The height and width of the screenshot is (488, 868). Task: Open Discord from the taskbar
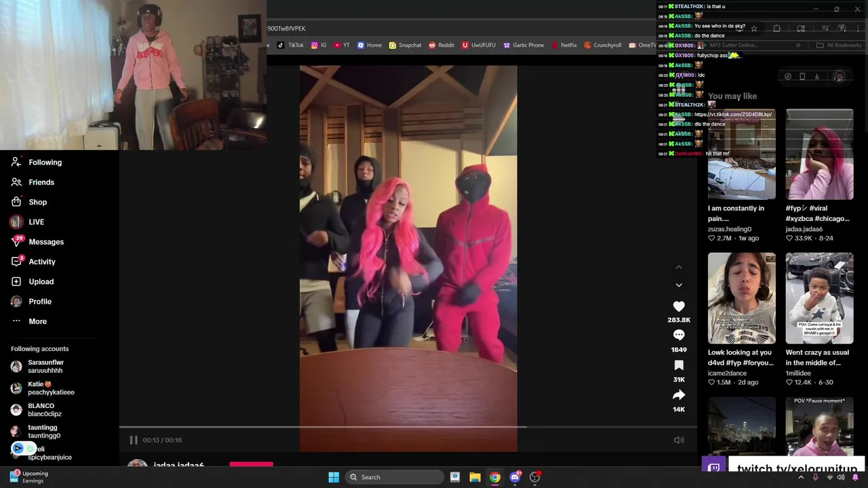click(515, 477)
